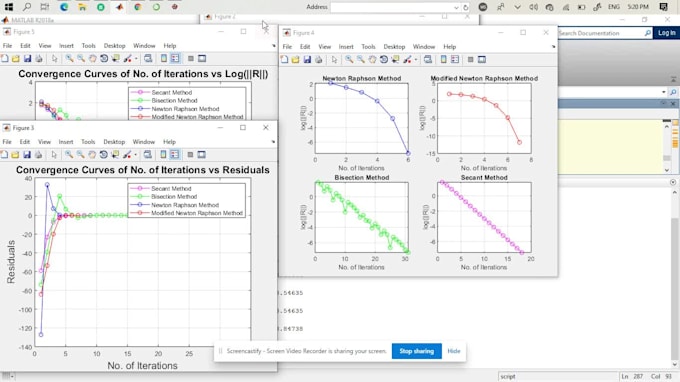This screenshot has height=382, width=680.
Task: Toggle Zoom In mode in Figure 4 toolbar
Action: (349, 59)
